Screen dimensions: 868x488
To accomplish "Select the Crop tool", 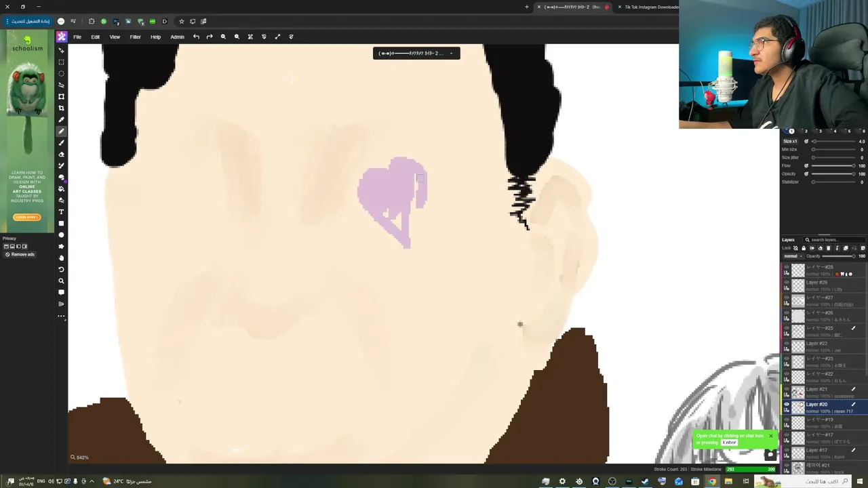I will tap(61, 108).
